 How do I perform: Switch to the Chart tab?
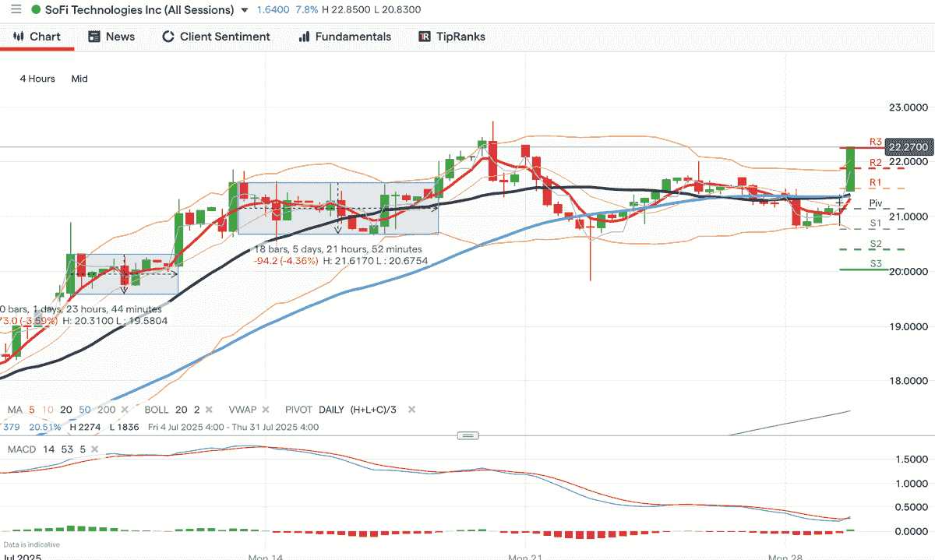[x=37, y=37]
